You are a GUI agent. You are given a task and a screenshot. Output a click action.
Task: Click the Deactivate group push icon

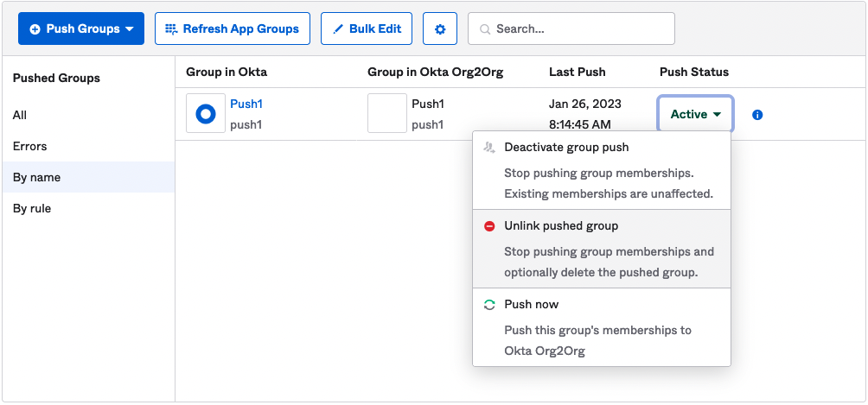[x=489, y=148]
